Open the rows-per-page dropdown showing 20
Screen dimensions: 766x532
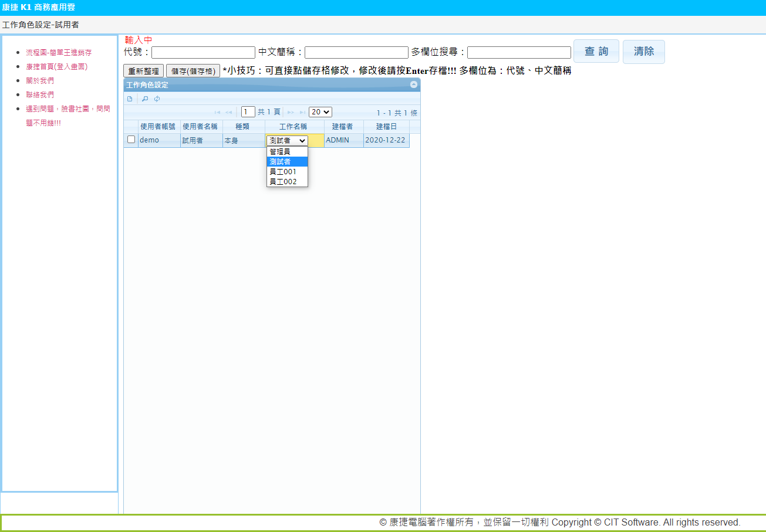click(320, 112)
